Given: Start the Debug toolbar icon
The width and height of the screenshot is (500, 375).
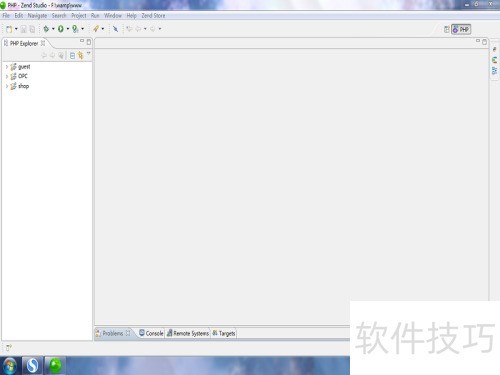Looking at the screenshot, I should tap(46, 29).
